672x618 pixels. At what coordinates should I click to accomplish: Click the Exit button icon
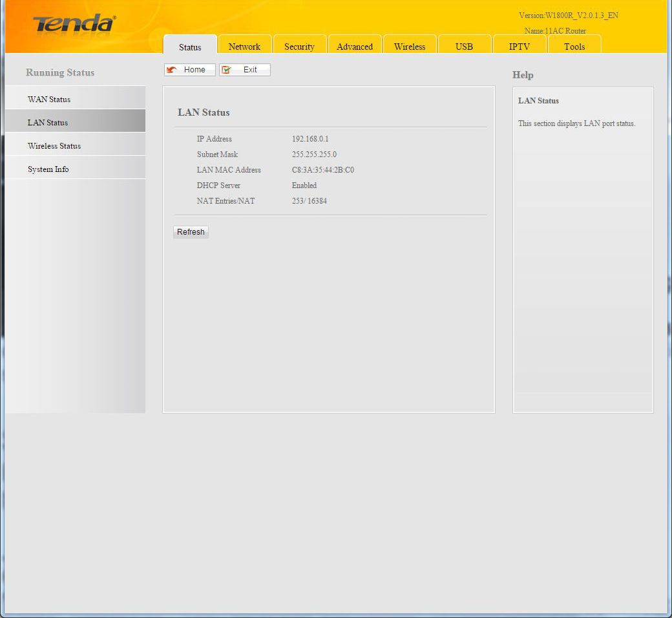(227, 70)
